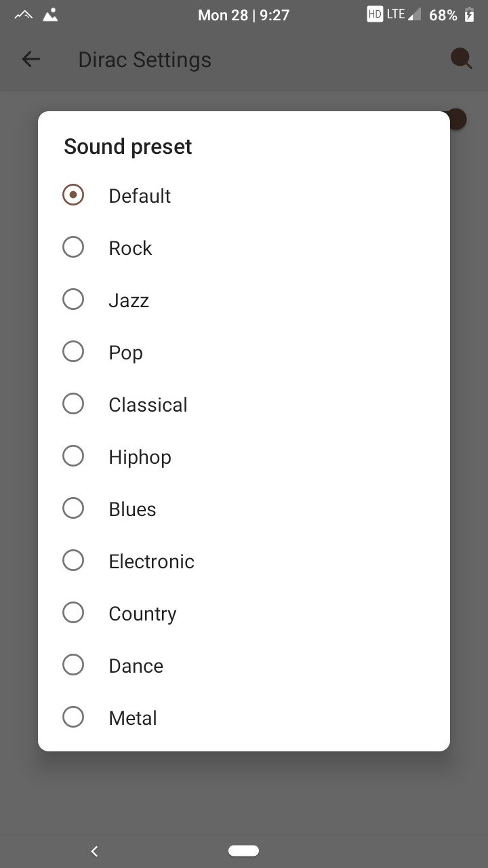488x868 pixels.
Task: Select the Default radio button
Action: [73, 195]
